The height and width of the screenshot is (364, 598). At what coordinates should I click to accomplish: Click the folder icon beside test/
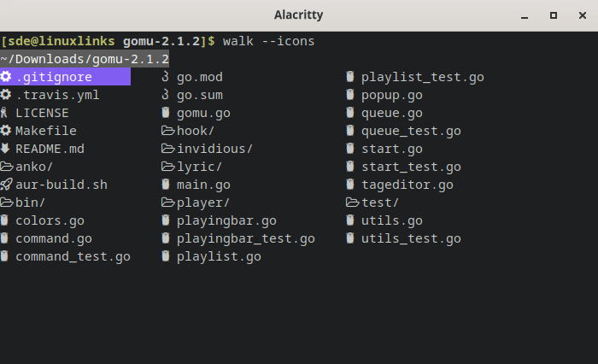pyautogui.click(x=353, y=203)
